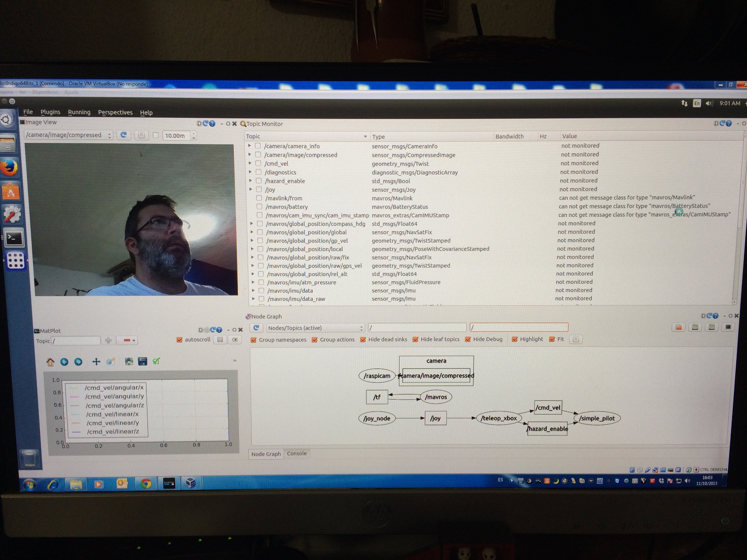Click the fit-in-view icon beside Fit checkbox
Viewport: 747px width, 560px height.
[x=576, y=339]
